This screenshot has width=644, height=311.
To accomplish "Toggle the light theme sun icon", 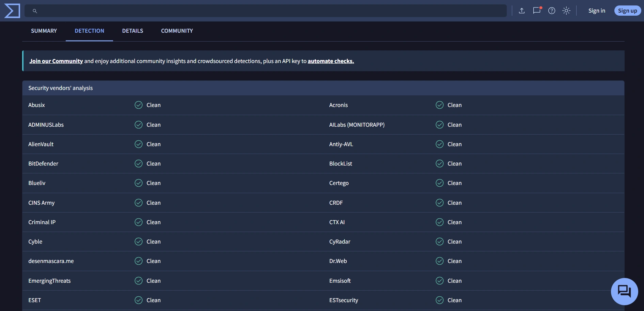I will pos(566,11).
